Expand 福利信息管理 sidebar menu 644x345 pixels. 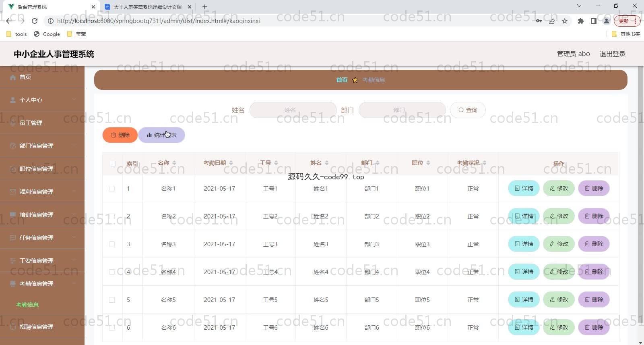tap(42, 192)
